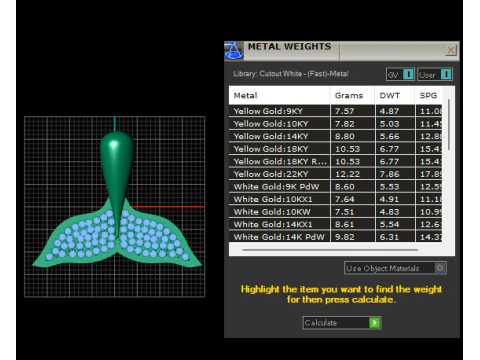Sort by the Metal column header
Viewport: 480px width, 360px height.
[x=279, y=96]
